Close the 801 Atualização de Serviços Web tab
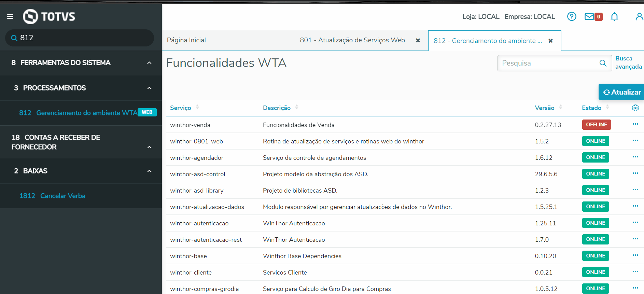The width and height of the screenshot is (644, 294). click(x=418, y=40)
